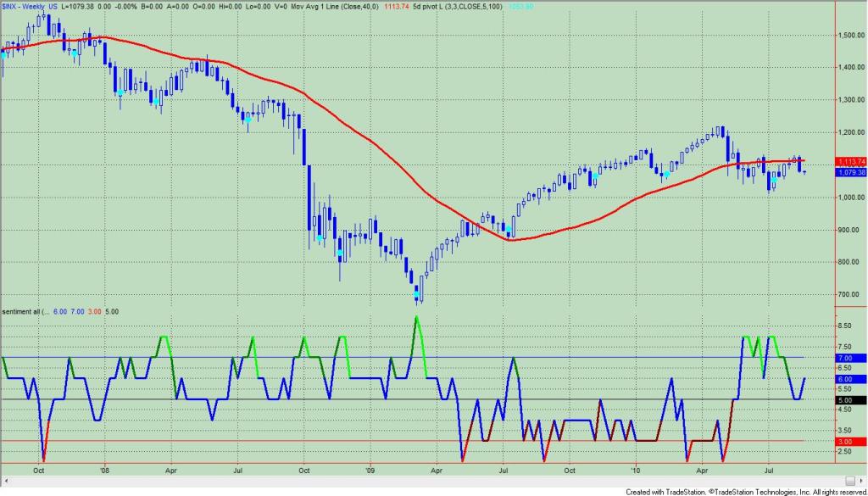The height and width of the screenshot is (496, 868).
Task: Click the 4.50 sentiment axis label
Action: click(845, 410)
